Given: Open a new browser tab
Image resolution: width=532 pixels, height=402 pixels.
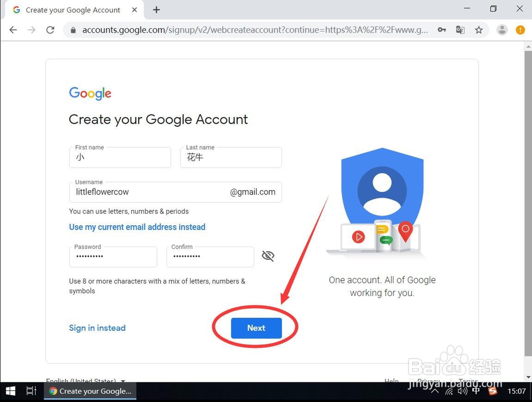Looking at the screenshot, I should click(156, 10).
